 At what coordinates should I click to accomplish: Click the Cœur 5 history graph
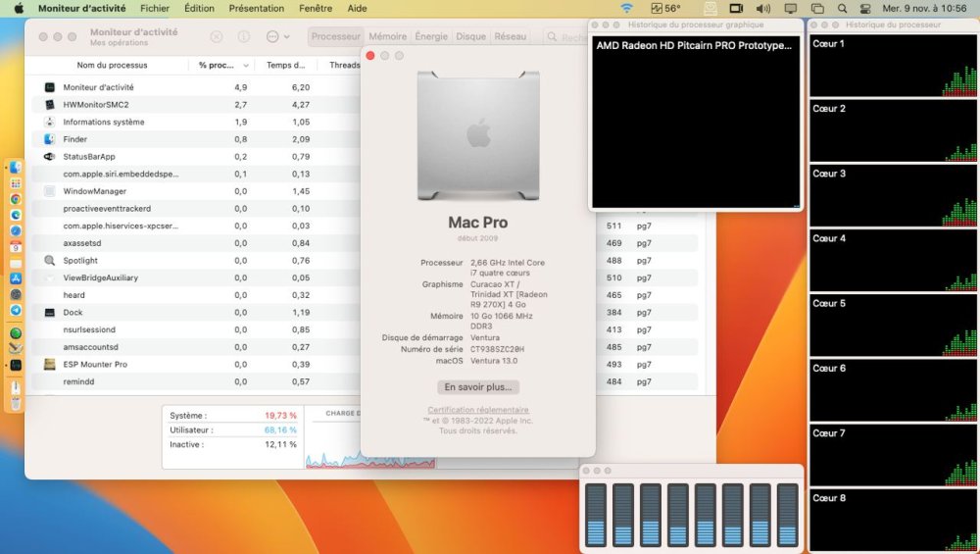(x=893, y=326)
